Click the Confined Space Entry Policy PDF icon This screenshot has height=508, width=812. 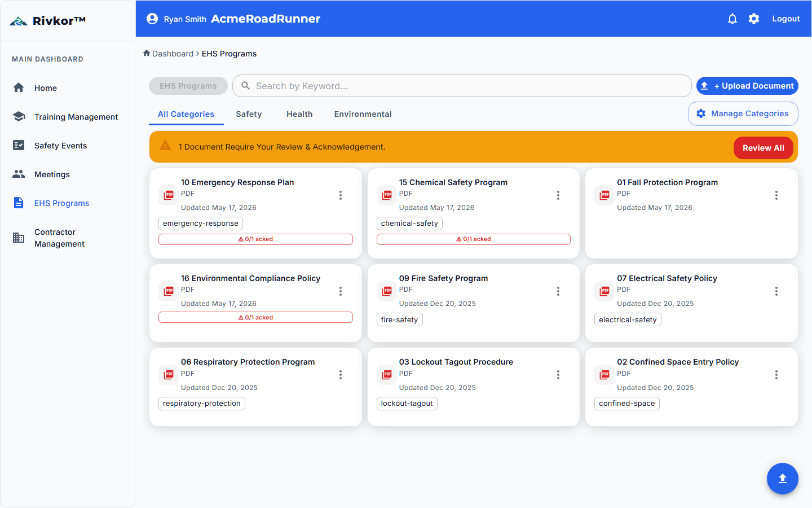tap(604, 375)
